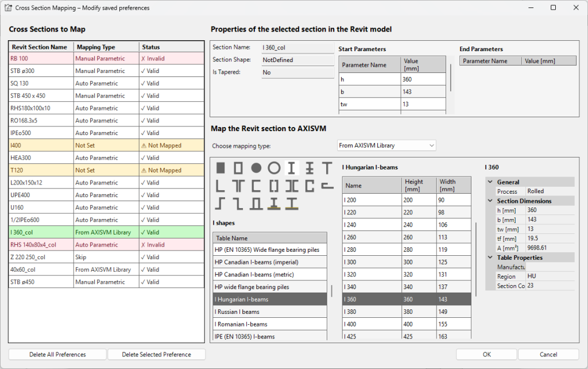Select the solid rectangle shape icon
The height and width of the screenshot is (369, 588).
(221, 168)
